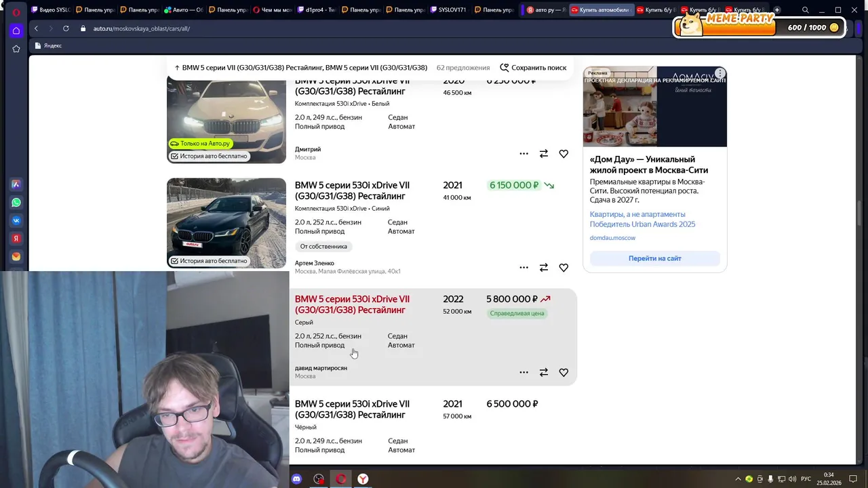Click the 62 предложения count
The height and width of the screenshot is (488, 868).
pos(463,68)
